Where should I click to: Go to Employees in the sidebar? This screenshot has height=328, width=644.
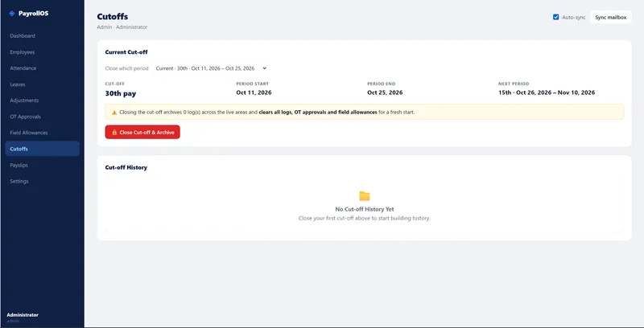42,52
